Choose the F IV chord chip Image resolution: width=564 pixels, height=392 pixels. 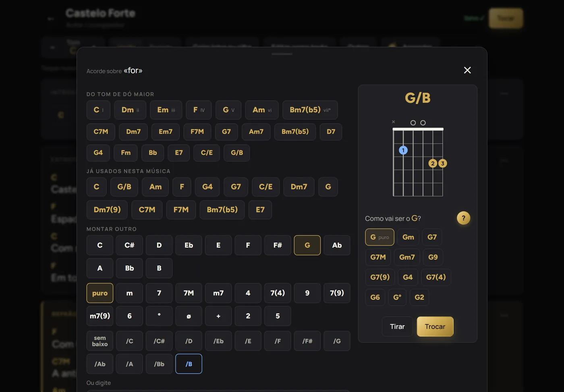(x=199, y=110)
